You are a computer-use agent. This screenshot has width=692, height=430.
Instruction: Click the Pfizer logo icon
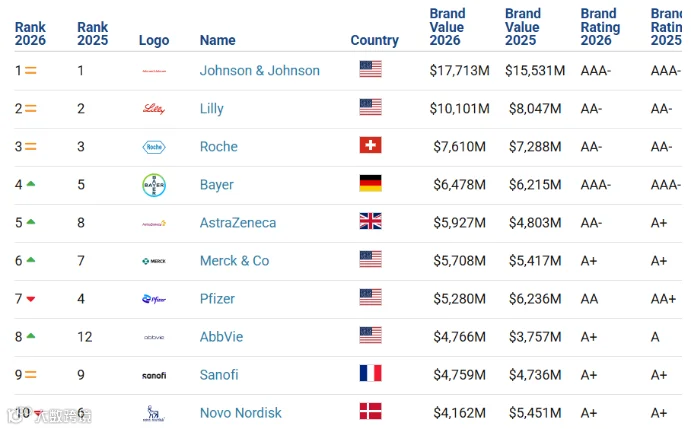[154, 299]
